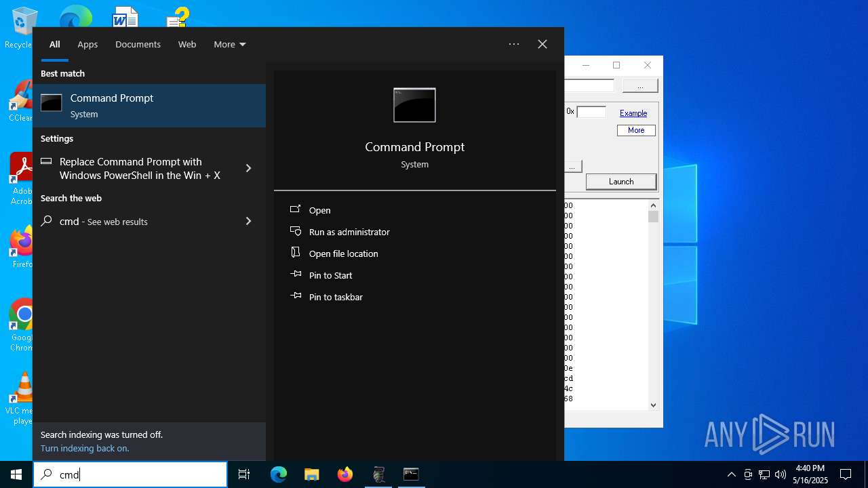Switch to the console window taskbar icon

coord(411,474)
